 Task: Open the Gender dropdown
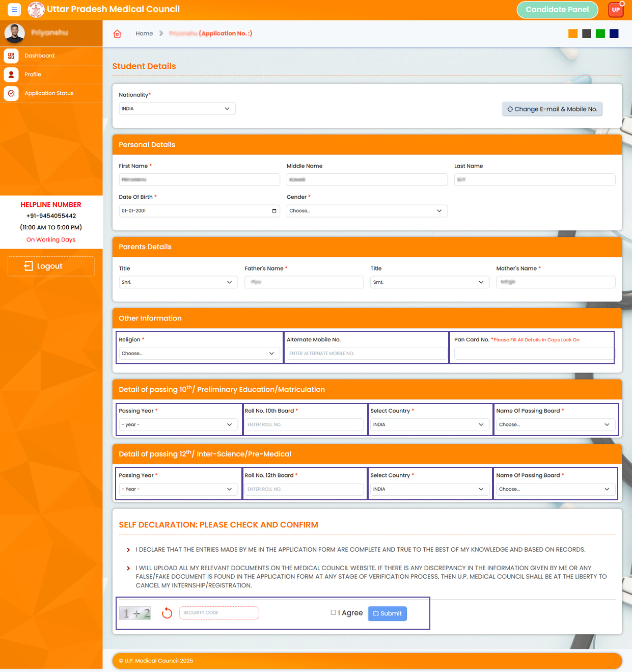tap(367, 211)
